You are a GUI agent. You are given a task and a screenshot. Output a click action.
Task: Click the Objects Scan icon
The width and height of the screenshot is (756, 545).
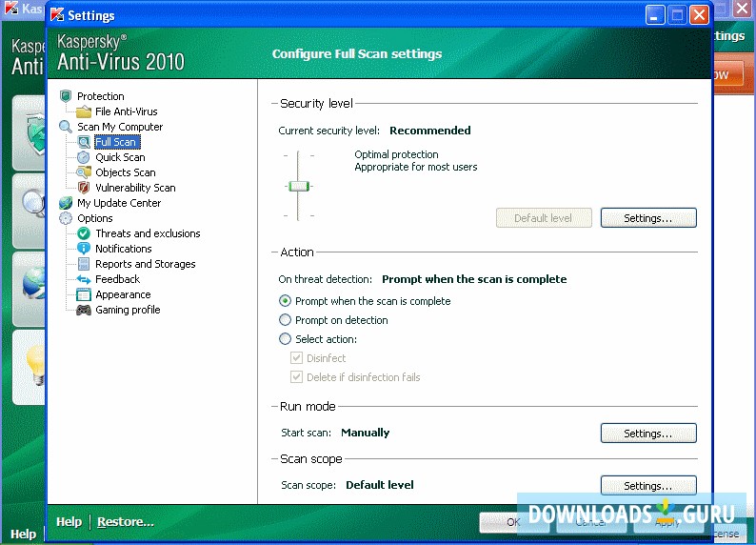[x=84, y=172]
